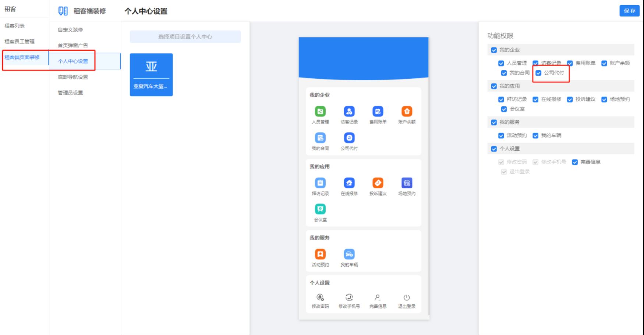Toggle the 我的企业 group checkbox
Image resolution: width=644 pixels, height=335 pixels.
tap(494, 50)
